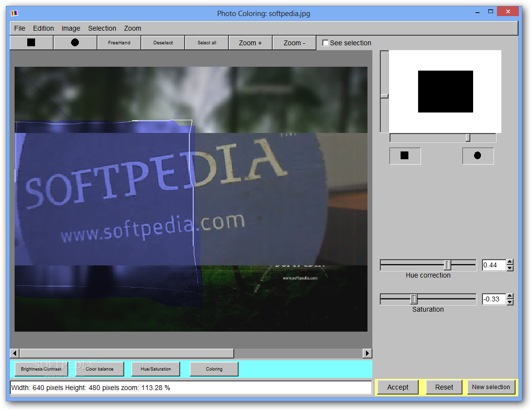Click the Photo Coloring app icon in the title bar
This screenshot has height=411, width=532.
point(14,13)
